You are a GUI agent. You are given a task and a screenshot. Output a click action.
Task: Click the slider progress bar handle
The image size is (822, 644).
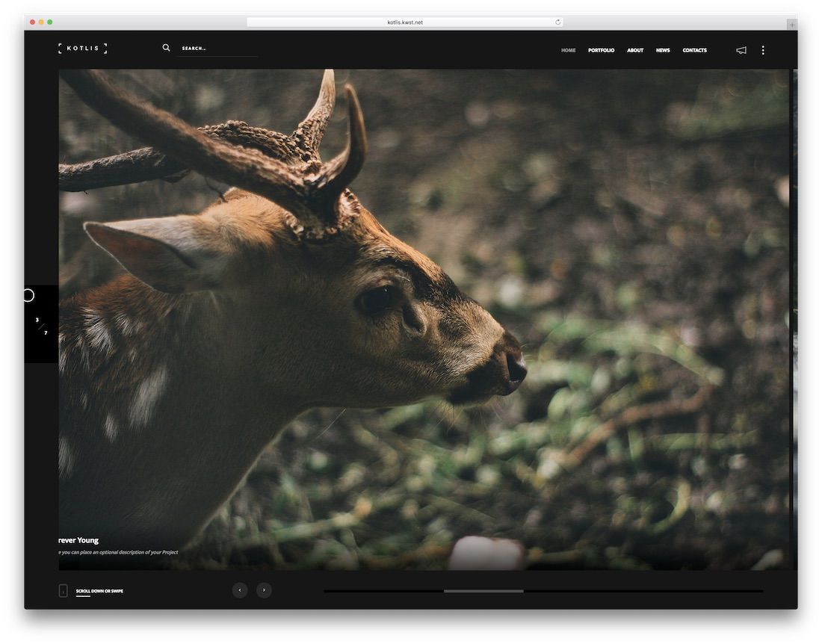point(483,591)
